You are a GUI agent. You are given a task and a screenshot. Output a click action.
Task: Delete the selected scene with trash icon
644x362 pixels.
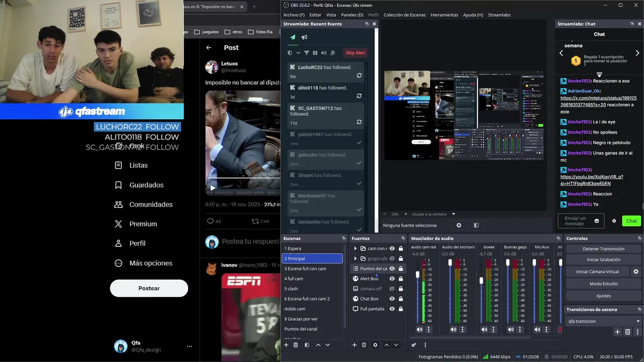(x=296, y=345)
